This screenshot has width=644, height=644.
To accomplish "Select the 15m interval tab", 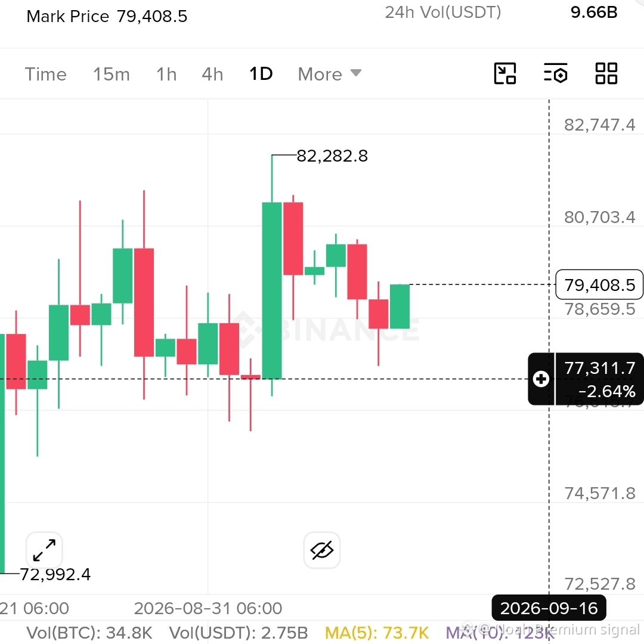I will (112, 75).
